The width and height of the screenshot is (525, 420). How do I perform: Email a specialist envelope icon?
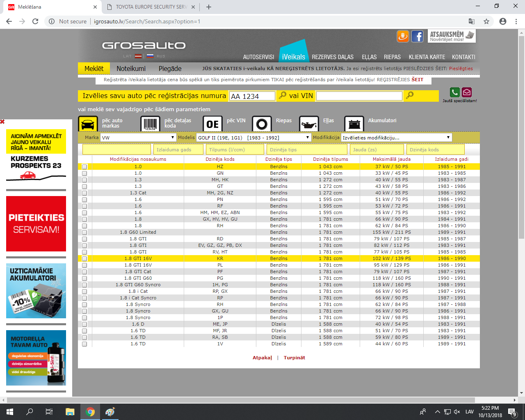466,92
